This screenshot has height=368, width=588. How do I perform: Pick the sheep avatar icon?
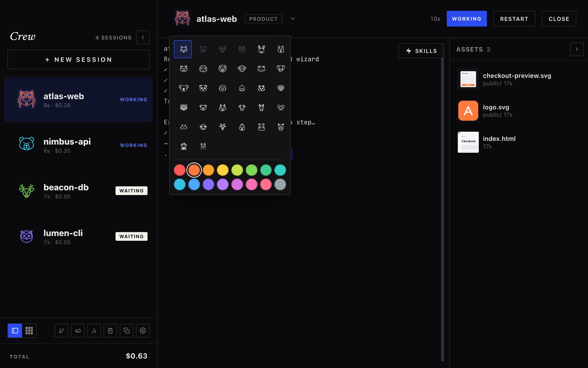tap(203, 127)
